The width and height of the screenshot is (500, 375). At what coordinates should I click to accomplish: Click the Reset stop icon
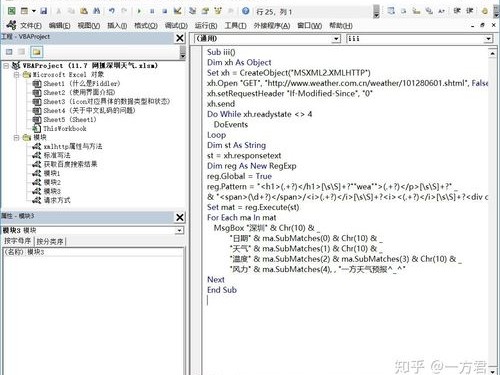(x=165, y=11)
